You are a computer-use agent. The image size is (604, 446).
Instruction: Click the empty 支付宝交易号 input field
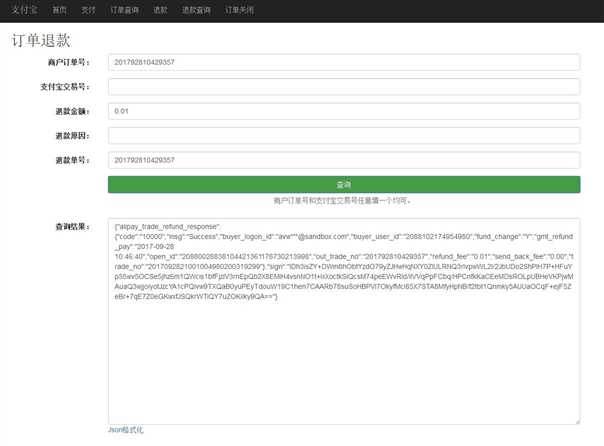(344, 87)
